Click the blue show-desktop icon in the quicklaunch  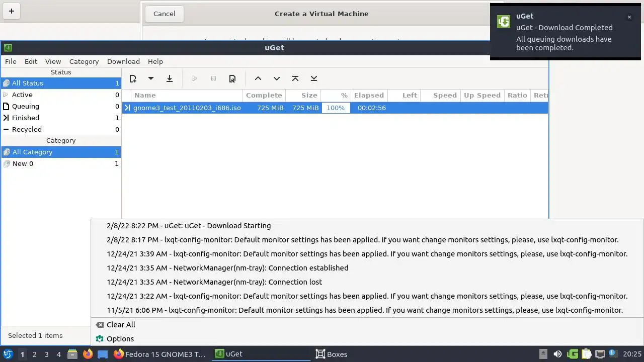(103, 354)
